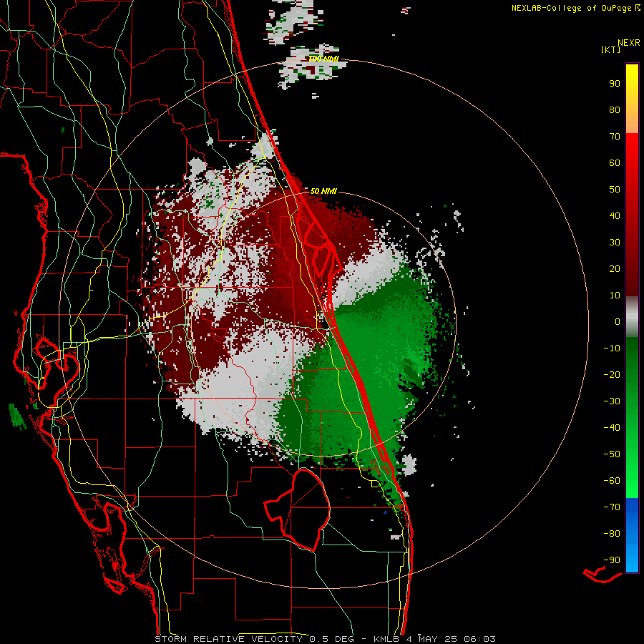Click the 30 value on velocity scale
The image size is (644, 644).
tap(615, 243)
